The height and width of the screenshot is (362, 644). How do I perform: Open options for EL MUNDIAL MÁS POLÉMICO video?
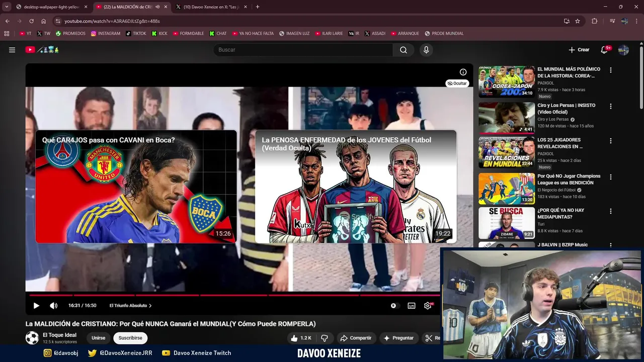point(611,70)
